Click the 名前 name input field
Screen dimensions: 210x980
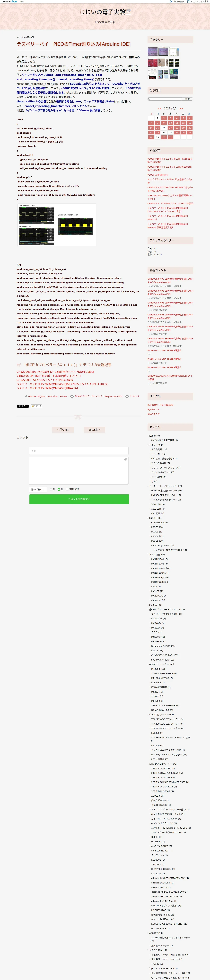point(79,450)
